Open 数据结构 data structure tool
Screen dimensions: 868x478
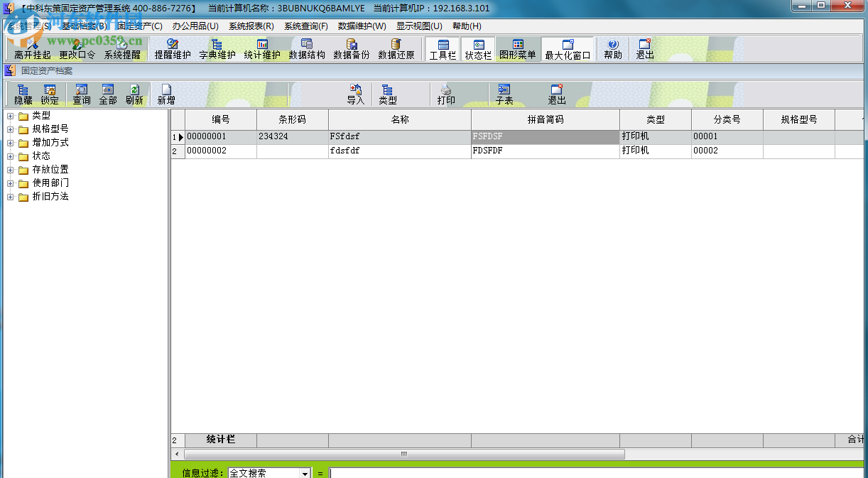point(307,49)
